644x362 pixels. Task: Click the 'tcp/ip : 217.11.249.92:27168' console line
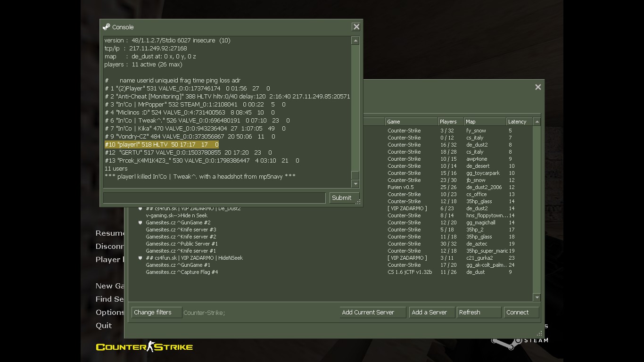146,49
